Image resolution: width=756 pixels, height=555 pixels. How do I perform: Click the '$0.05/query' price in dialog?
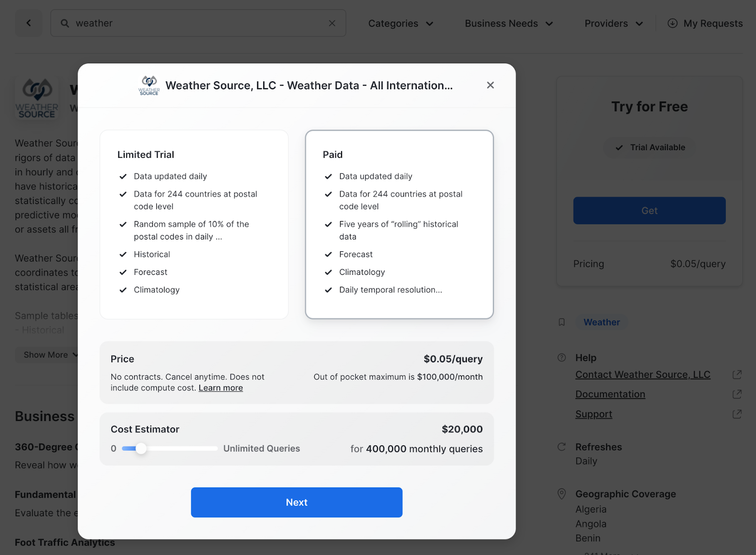453,359
